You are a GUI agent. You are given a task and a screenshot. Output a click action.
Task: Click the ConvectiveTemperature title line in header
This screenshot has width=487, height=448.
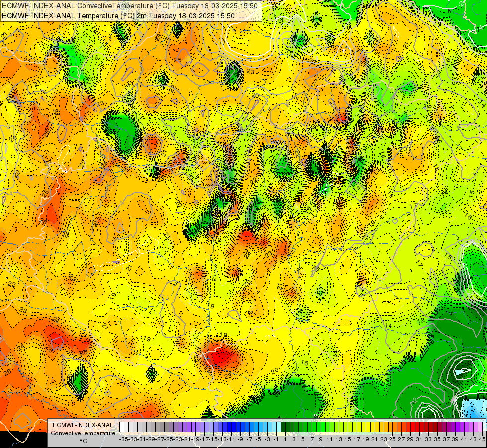[x=130, y=6]
